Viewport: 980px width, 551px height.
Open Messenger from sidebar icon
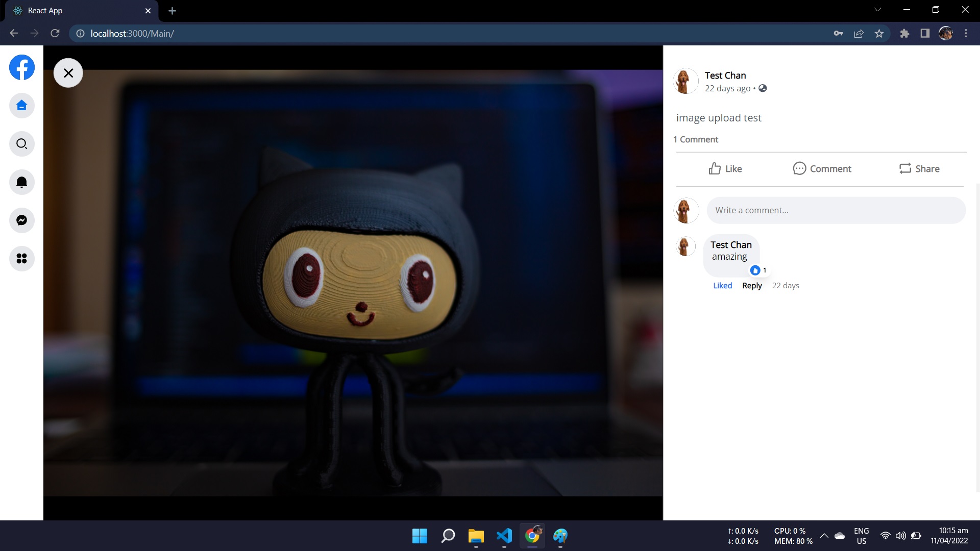(22, 220)
